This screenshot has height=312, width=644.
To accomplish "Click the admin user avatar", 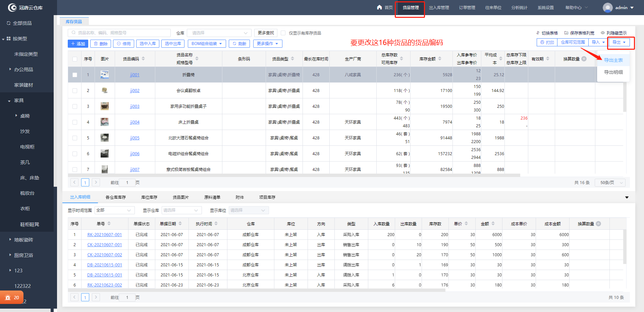I will [x=607, y=7].
